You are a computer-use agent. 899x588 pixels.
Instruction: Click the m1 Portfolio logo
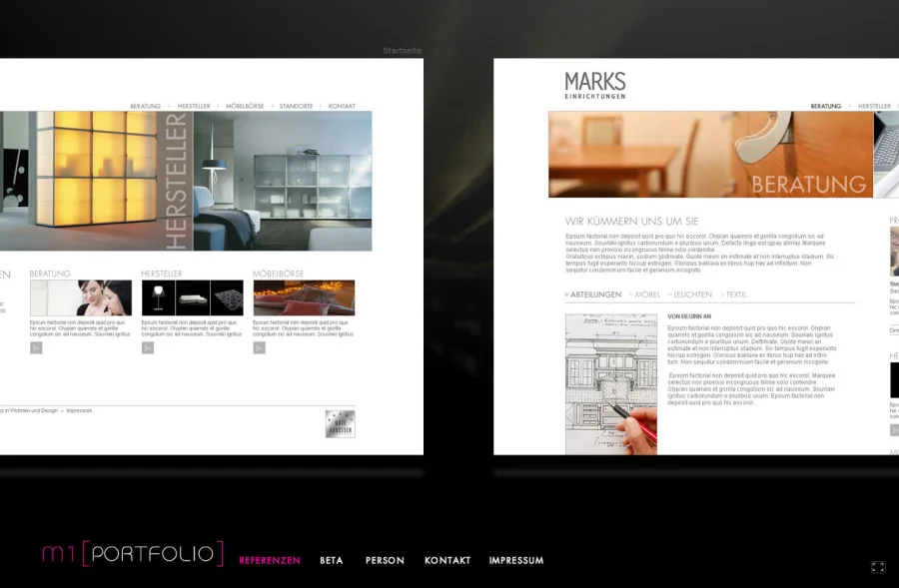pos(132,555)
